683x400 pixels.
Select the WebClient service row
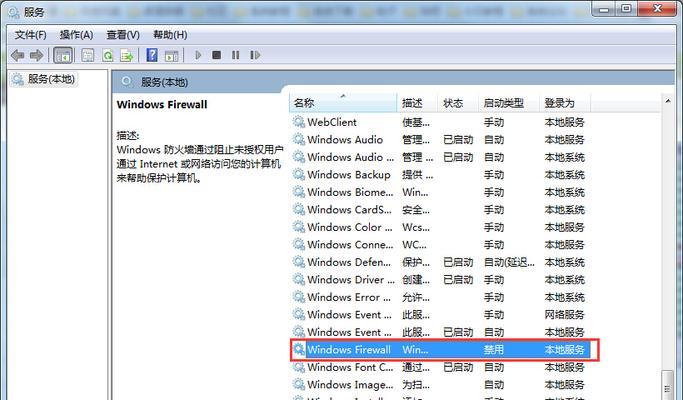click(x=440, y=122)
